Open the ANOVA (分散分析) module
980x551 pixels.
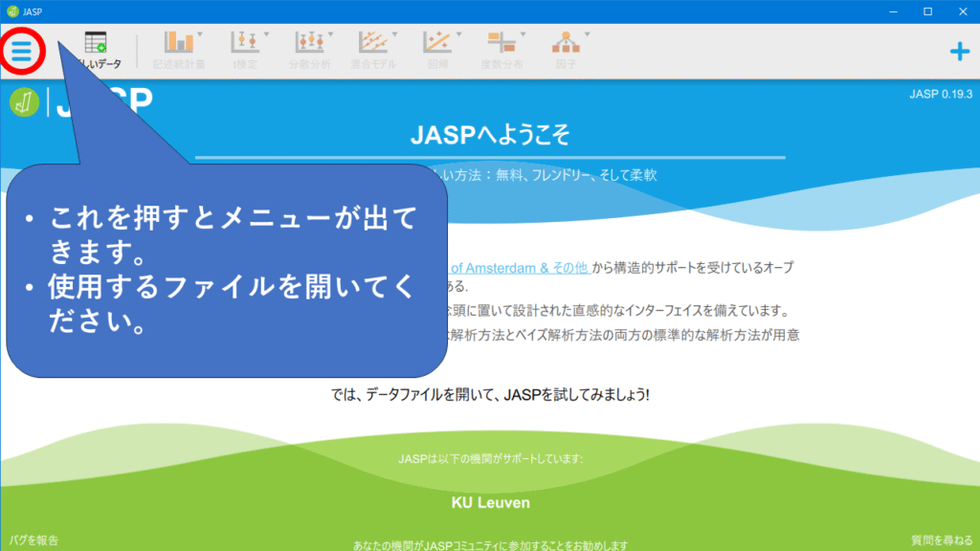[309, 50]
